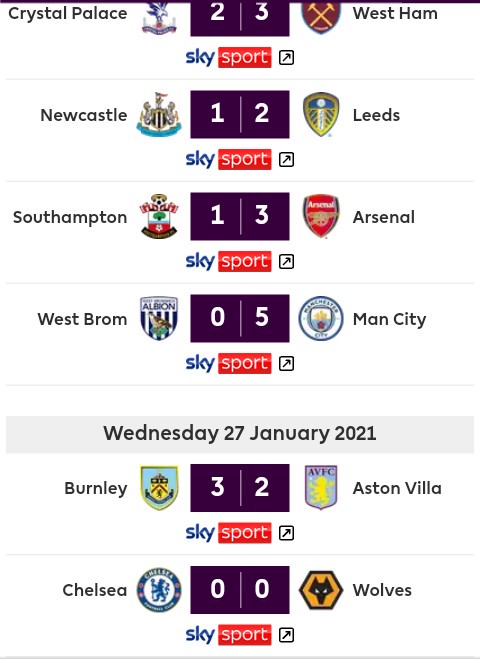Viewport: 480px width, 663px height.
Task: Click the Leeds club crest
Action: click(321, 115)
